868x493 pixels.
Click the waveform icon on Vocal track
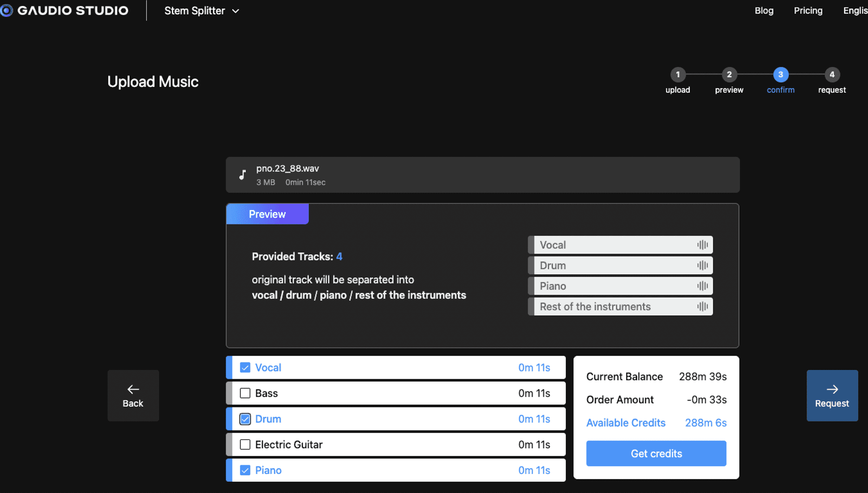point(702,245)
